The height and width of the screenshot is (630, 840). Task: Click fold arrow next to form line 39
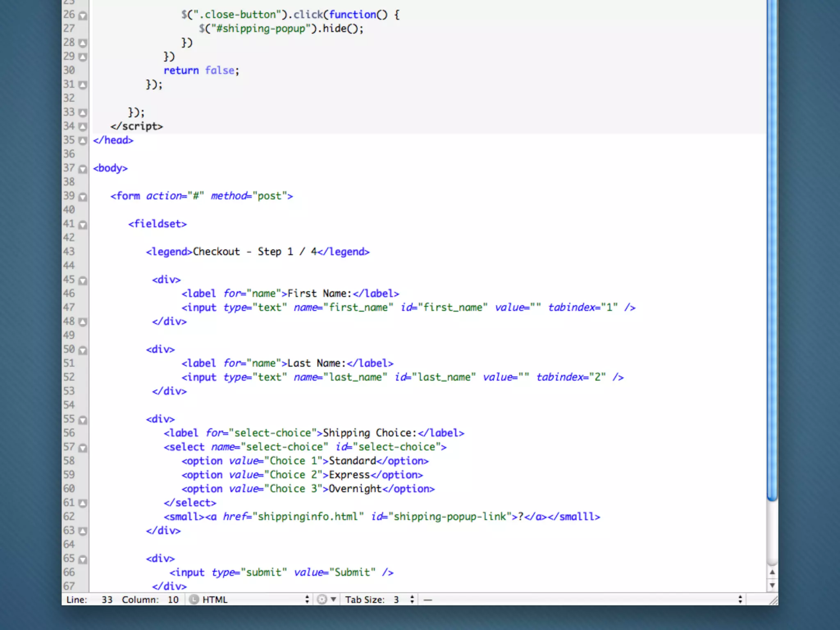pos(83,197)
